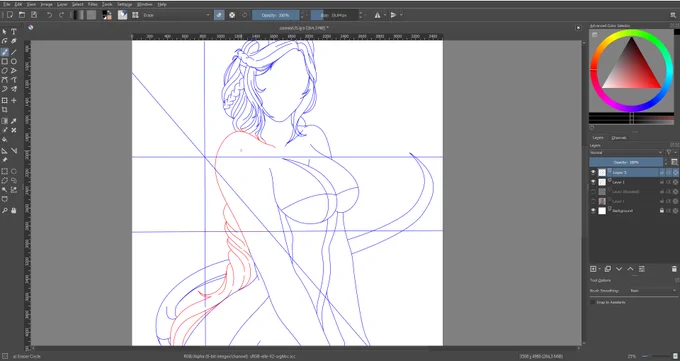This screenshot has width=680, height=361.
Task: Expand the add-layer dropdown arrow
Action: [x=600, y=269]
